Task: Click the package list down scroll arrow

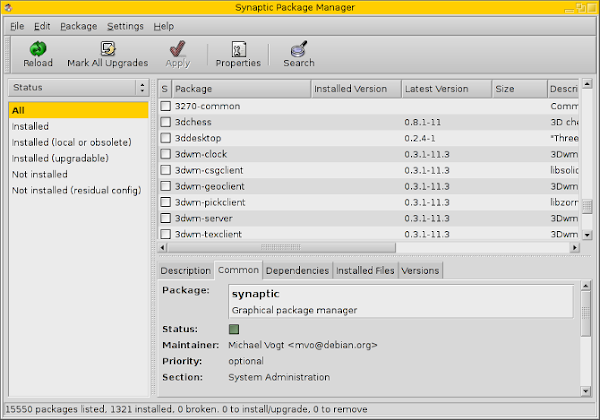Action: point(587,235)
